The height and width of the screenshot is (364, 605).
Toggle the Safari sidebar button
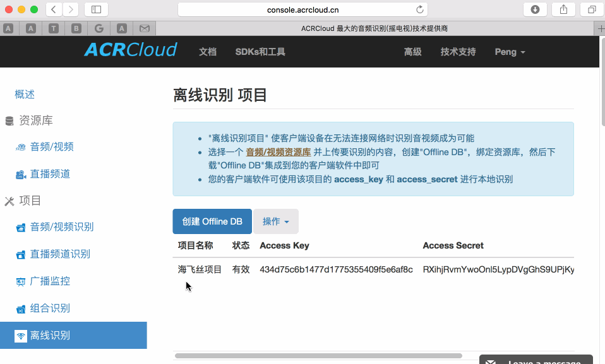pyautogui.click(x=96, y=9)
